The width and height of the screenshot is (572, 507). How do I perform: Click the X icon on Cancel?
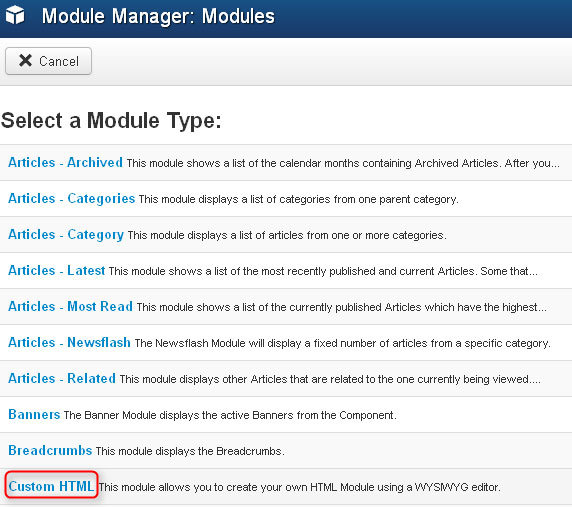click(x=26, y=61)
